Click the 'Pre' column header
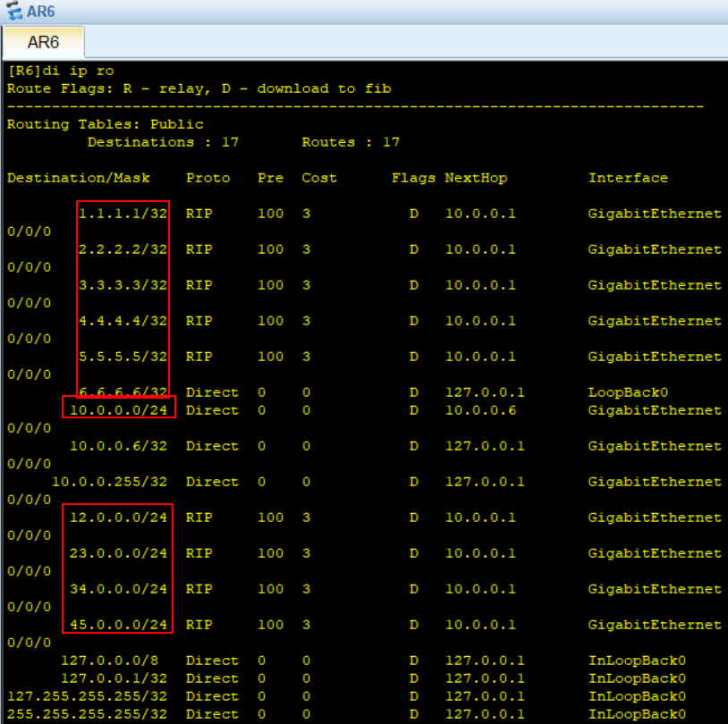728x724 pixels. tap(270, 178)
